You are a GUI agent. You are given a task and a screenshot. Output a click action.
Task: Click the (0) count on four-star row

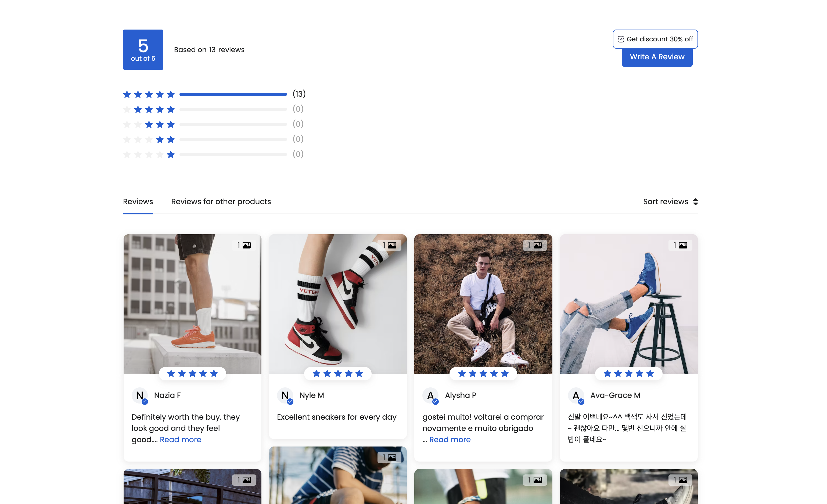[x=298, y=109]
